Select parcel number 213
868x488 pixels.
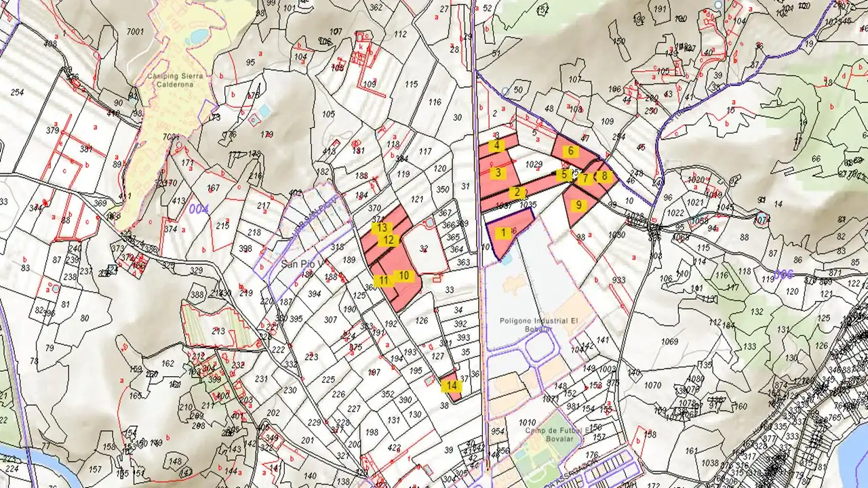[x=218, y=331]
